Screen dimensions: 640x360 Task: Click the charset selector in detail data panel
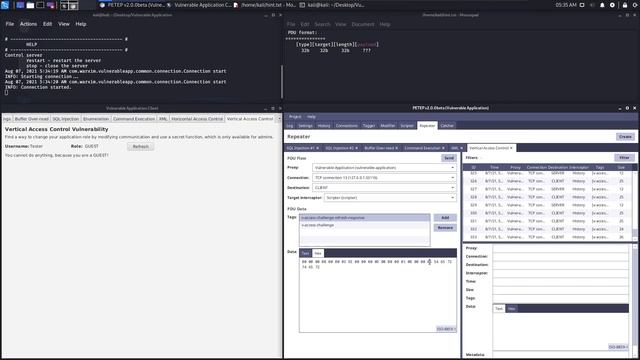tap(618, 347)
